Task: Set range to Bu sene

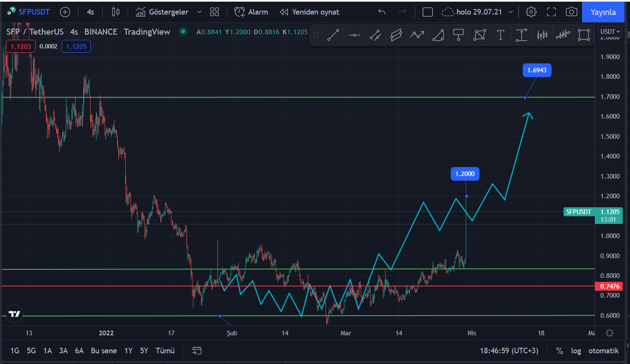Action: (x=103, y=350)
